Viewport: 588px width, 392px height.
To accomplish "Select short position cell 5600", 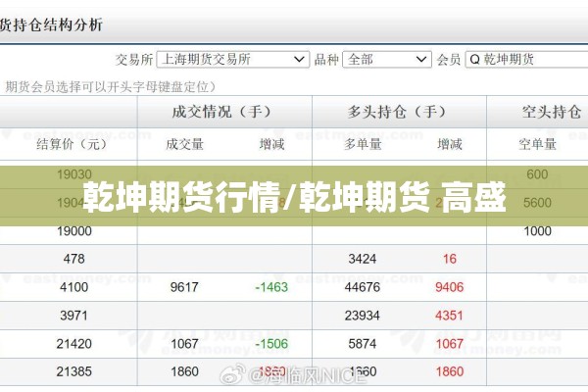I will coord(537,203).
